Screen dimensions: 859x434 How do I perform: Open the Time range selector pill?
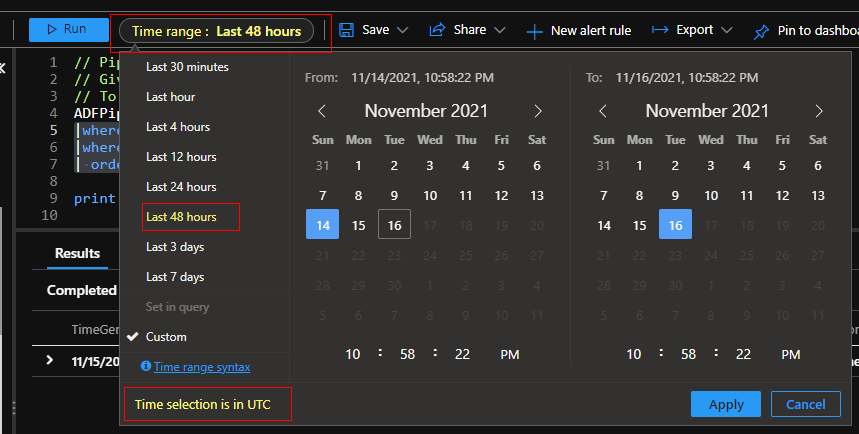point(216,31)
